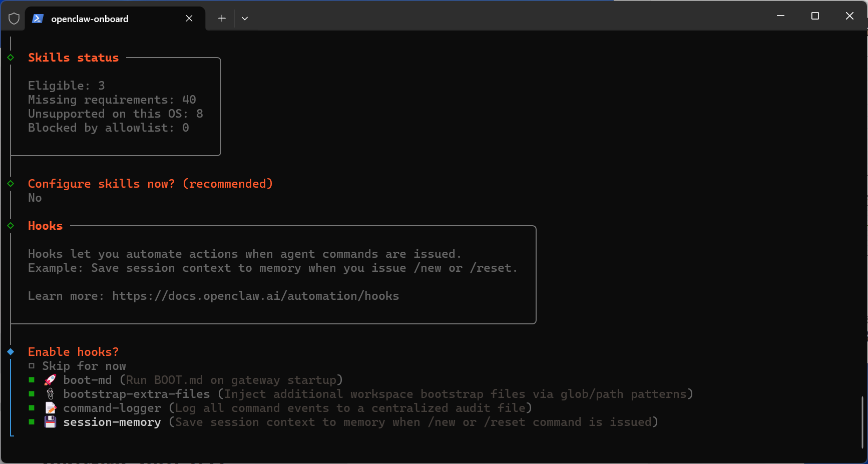Toggle the Skip for now checkbox
The width and height of the screenshot is (868, 464).
click(32, 366)
